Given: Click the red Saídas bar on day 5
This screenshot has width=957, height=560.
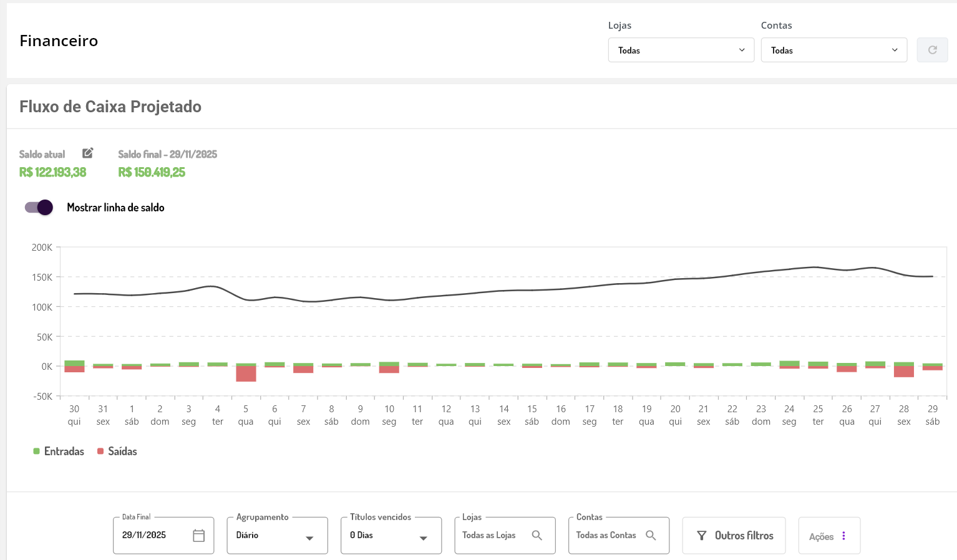Looking at the screenshot, I should (246, 374).
